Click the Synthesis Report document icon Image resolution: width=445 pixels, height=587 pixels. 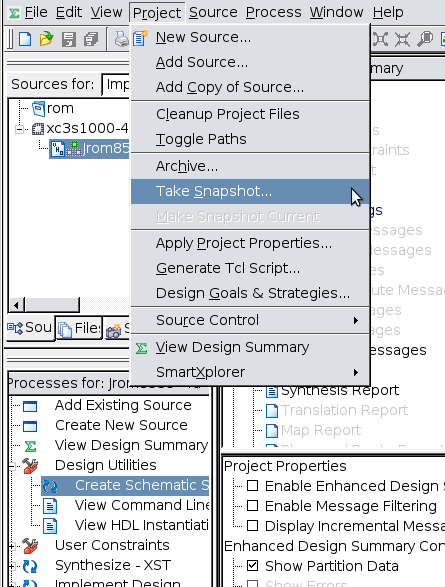pyautogui.click(x=272, y=391)
